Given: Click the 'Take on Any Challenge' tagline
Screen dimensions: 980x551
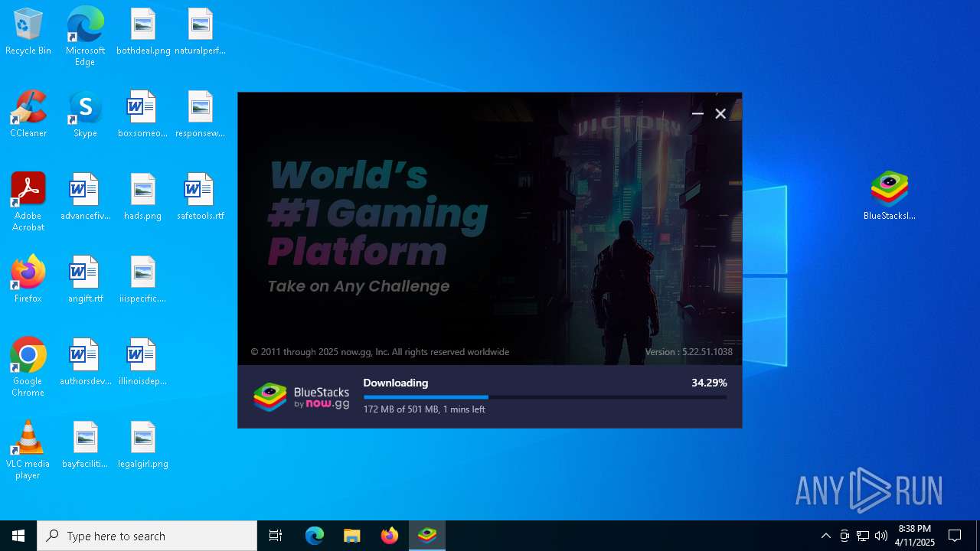Looking at the screenshot, I should pyautogui.click(x=358, y=286).
